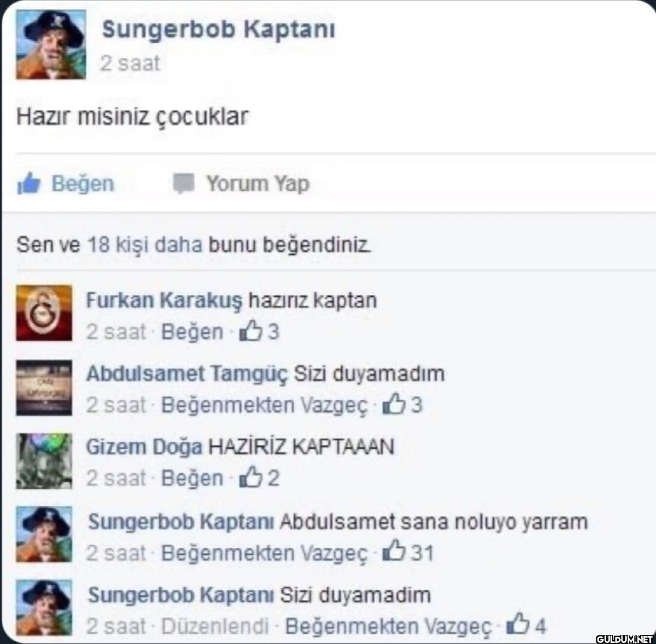
Task: Open Gizem Doğa's profile name link
Action: (x=144, y=447)
